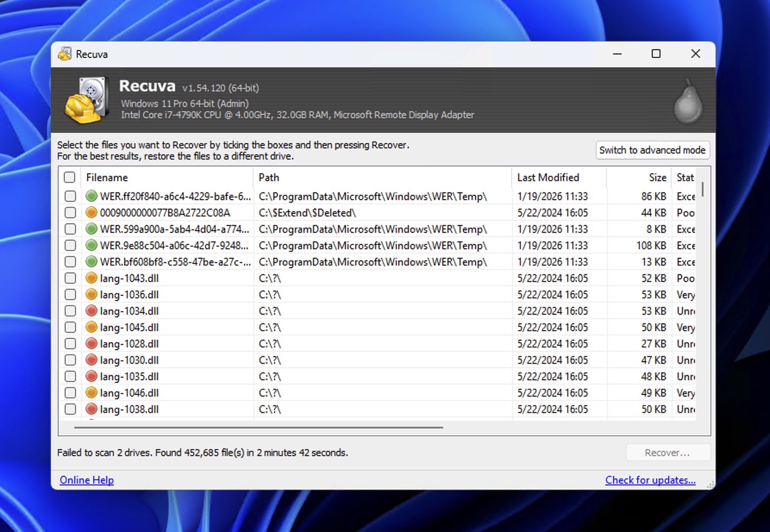Click the horizontal scrollbar of file list
This screenshot has height=532, width=770.
pyautogui.click(x=258, y=427)
